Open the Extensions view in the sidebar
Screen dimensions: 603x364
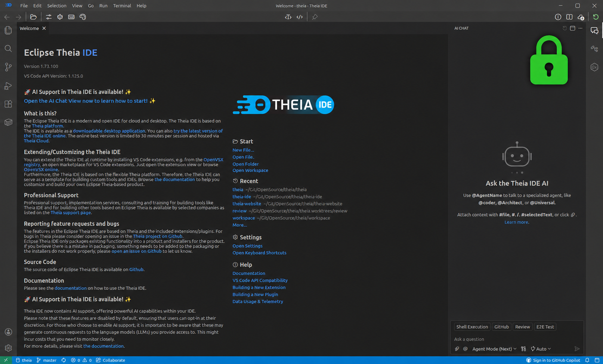(x=8, y=104)
